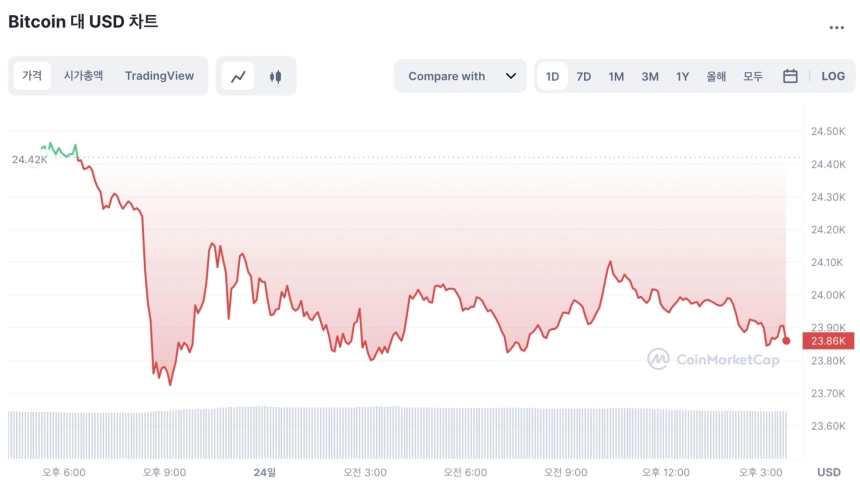The width and height of the screenshot is (860, 481).
Task: Open the Compare with dropdown
Action: click(x=460, y=76)
